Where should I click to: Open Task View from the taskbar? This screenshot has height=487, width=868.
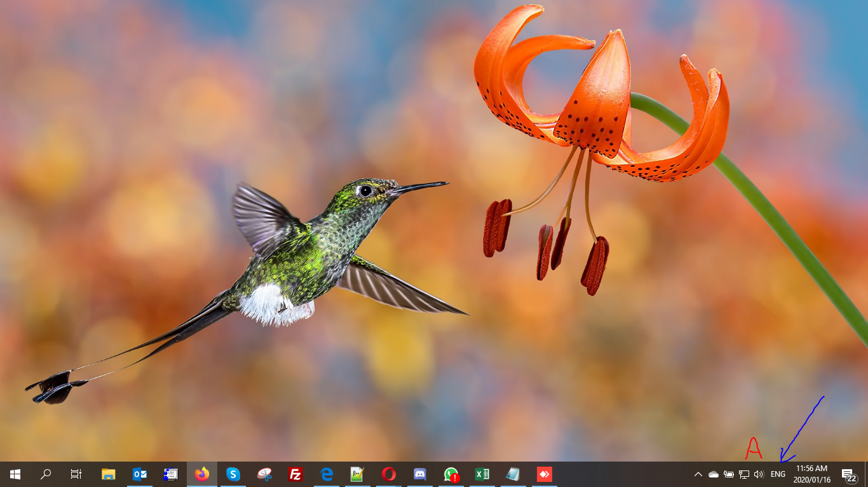point(76,474)
